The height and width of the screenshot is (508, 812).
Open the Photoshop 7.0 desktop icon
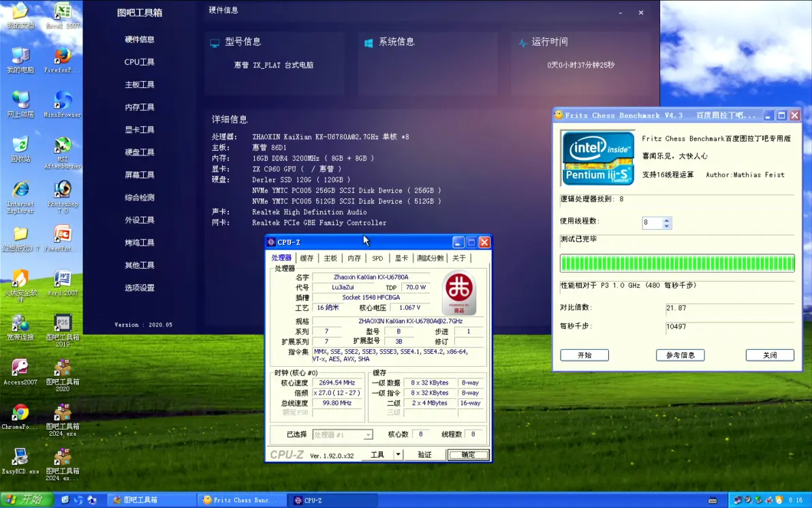point(63,197)
